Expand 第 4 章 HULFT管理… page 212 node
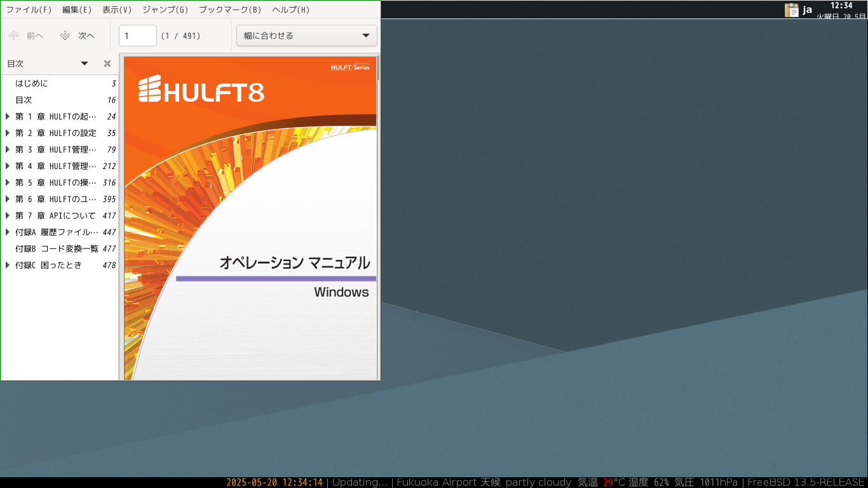Image resolution: width=868 pixels, height=488 pixels. click(8, 166)
